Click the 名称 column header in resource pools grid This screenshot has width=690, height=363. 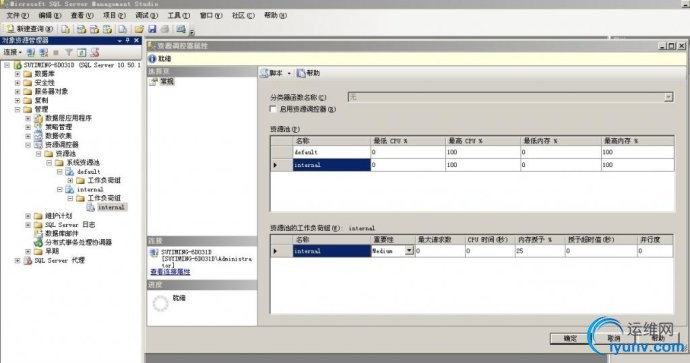[332, 141]
